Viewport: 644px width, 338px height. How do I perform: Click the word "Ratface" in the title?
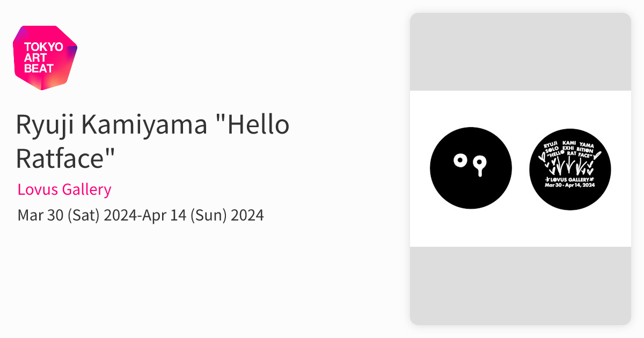coord(65,158)
